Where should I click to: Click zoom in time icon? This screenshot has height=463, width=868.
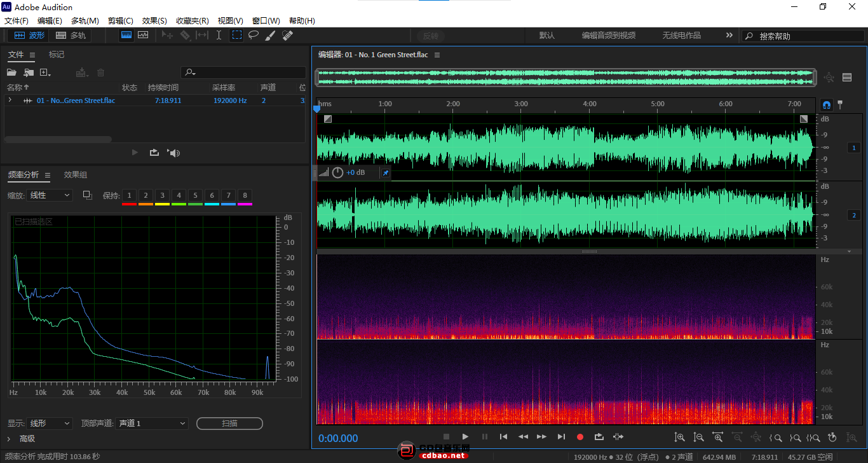click(x=718, y=437)
